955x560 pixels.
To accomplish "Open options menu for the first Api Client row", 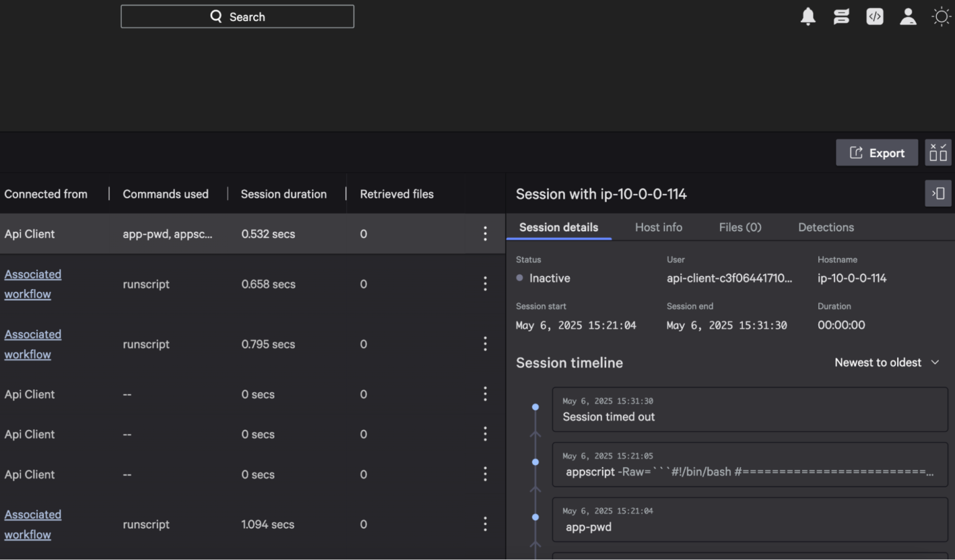I will (x=485, y=234).
